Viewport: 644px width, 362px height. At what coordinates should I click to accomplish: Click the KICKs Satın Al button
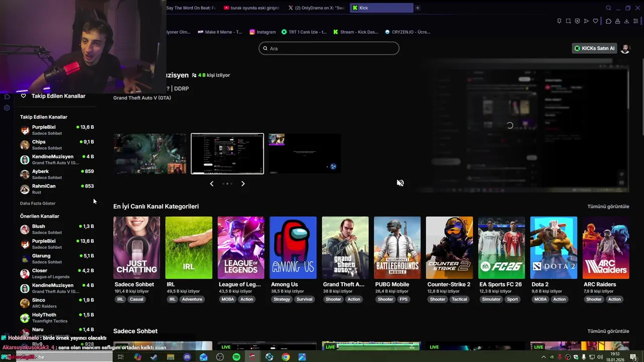click(595, 48)
